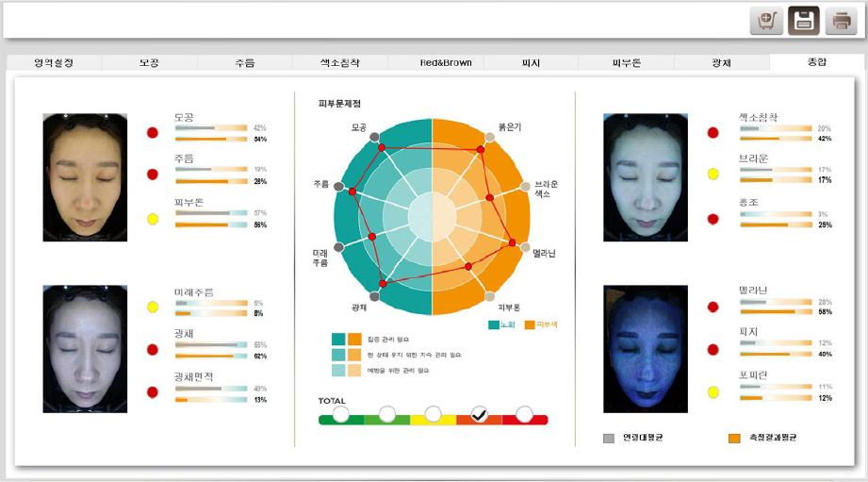Save results with the floppy disk icon
The height and width of the screenshot is (482, 868).
click(804, 21)
